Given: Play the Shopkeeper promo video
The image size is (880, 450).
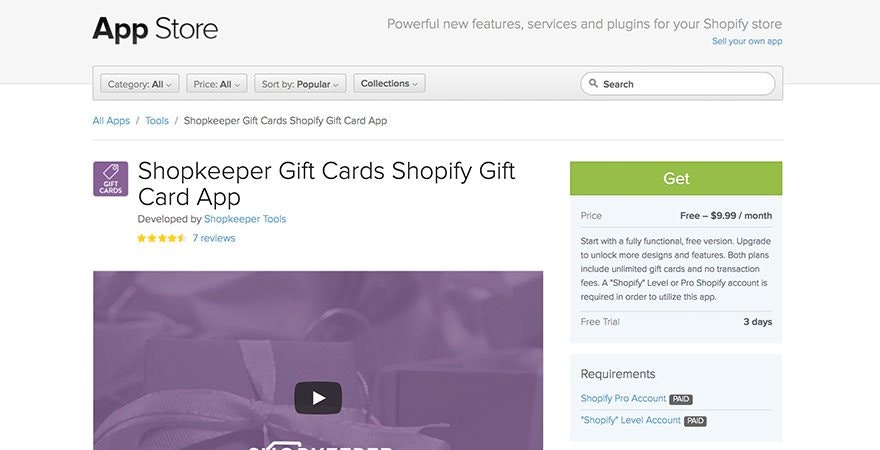Looking at the screenshot, I should [x=318, y=398].
